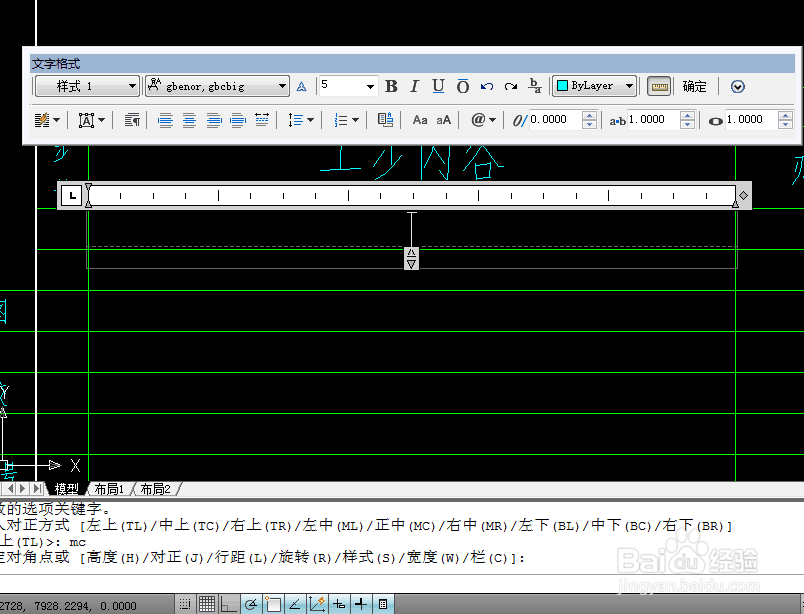
Task: Click the previous layout tab arrow
Action: (11, 489)
